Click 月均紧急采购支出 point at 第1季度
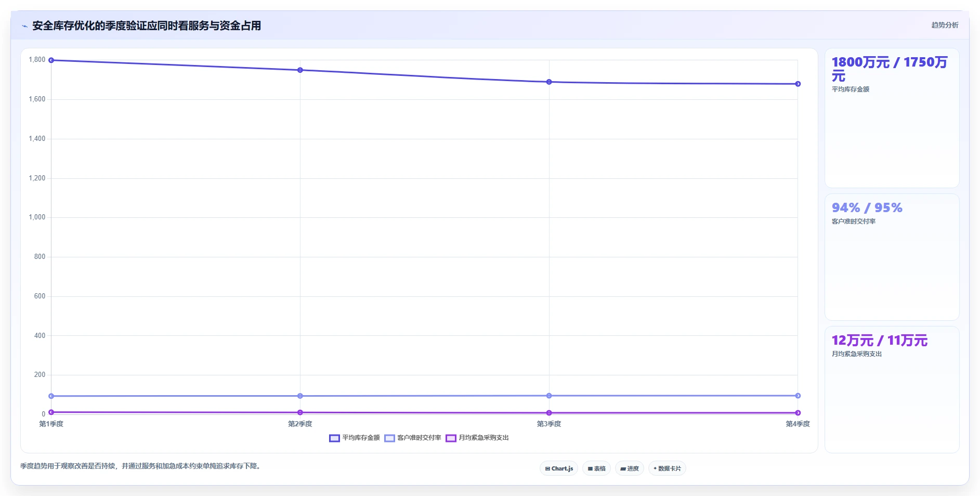The height and width of the screenshot is (496, 980). [x=51, y=412]
